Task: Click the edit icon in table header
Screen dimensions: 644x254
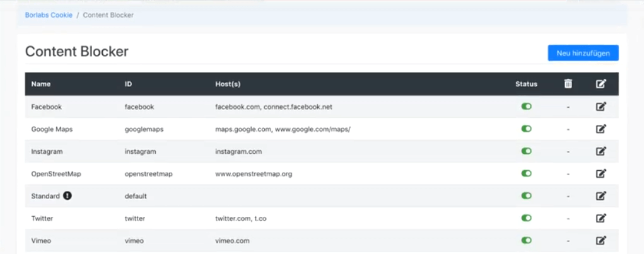Action: pyautogui.click(x=601, y=84)
